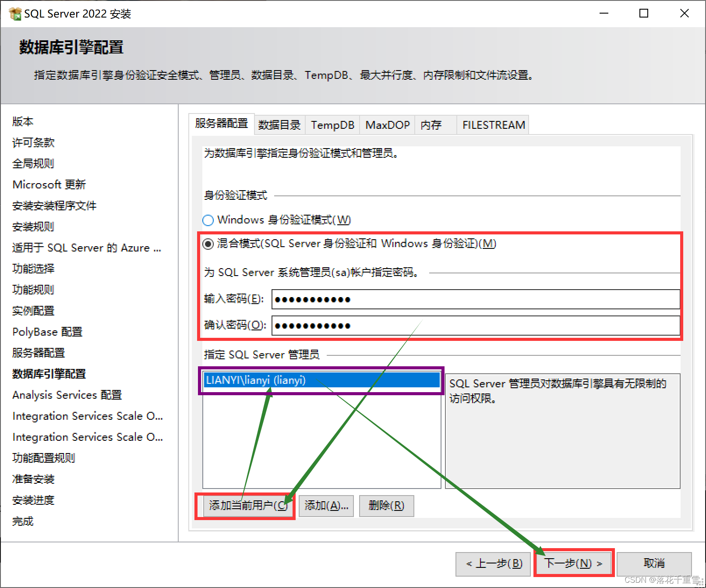Minimize the SQL Server setup window
The width and height of the screenshot is (706, 588).
coord(604,14)
